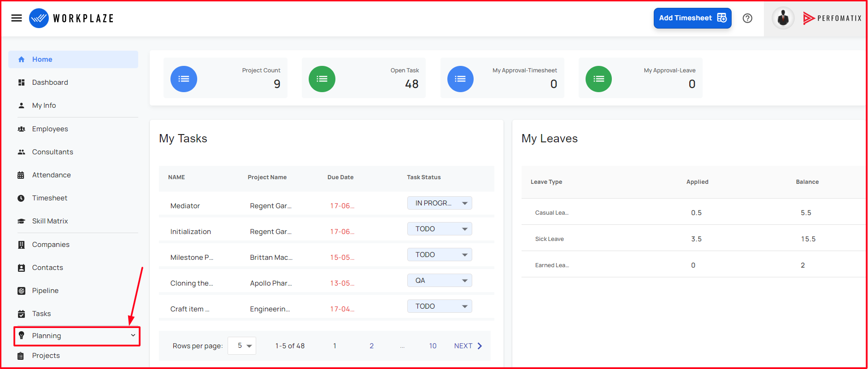The image size is (868, 369).
Task: Click the Companies building icon
Action: pyautogui.click(x=21, y=245)
